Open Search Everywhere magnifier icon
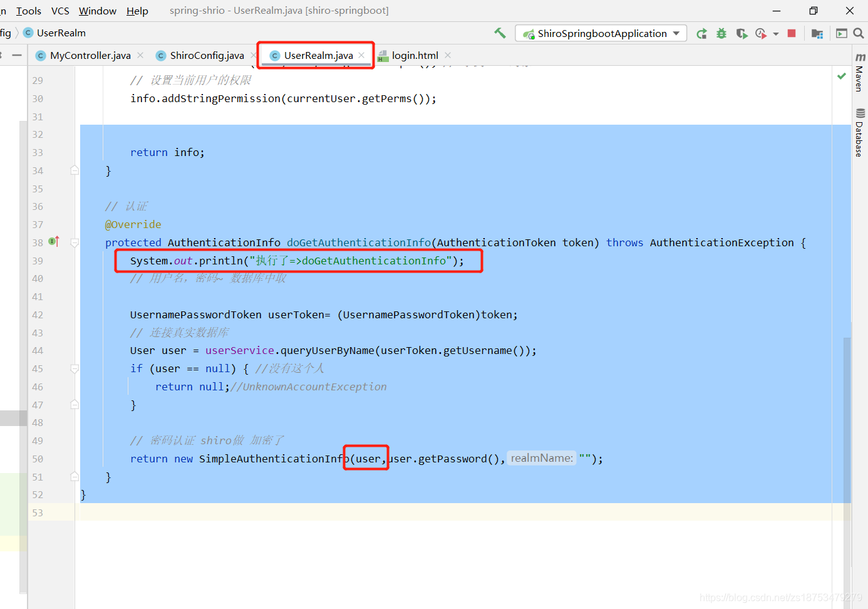This screenshot has height=609, width=868. 859,33
